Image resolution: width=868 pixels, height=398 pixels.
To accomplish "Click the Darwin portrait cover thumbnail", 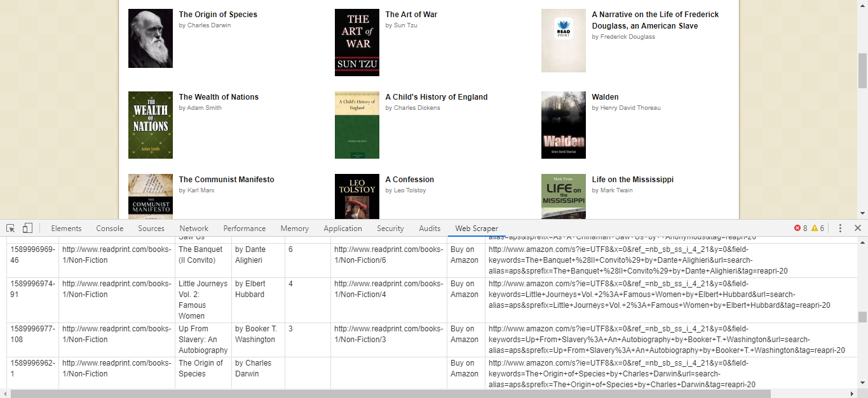I will click(x=151, y=38).
